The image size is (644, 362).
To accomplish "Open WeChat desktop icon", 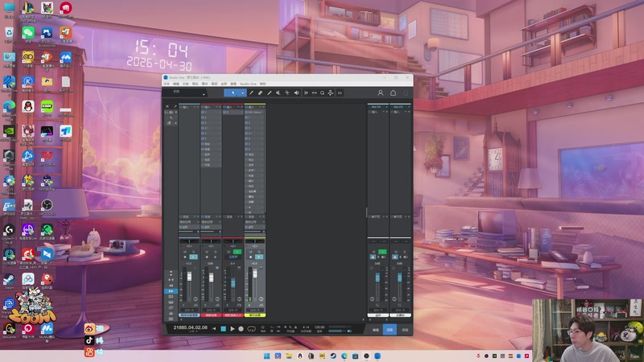I will click(x=28, y=32).
